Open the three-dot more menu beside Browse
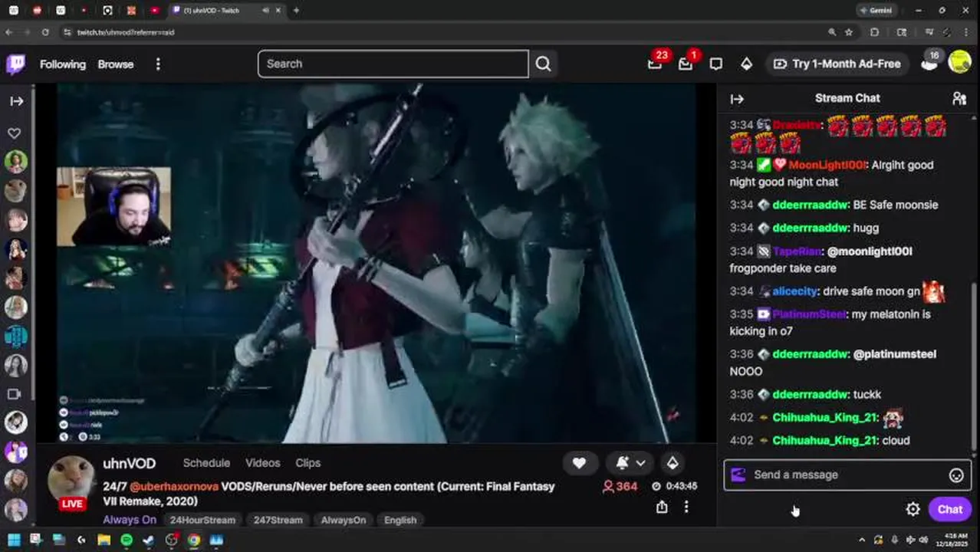The width and height of the screenshot is (980, 552). [x=158, y=64]
